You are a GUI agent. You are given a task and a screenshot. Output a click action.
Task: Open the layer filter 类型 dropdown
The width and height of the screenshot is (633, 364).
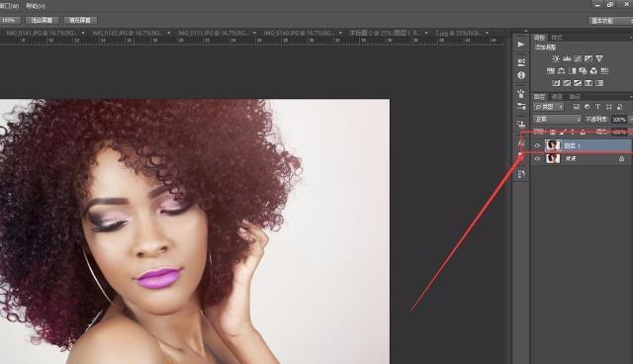click(x=549, y=107)
